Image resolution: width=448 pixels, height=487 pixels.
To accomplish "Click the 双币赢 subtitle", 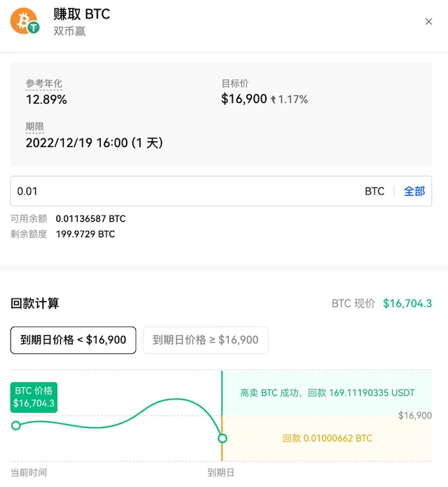I will [x=69, y=31].
